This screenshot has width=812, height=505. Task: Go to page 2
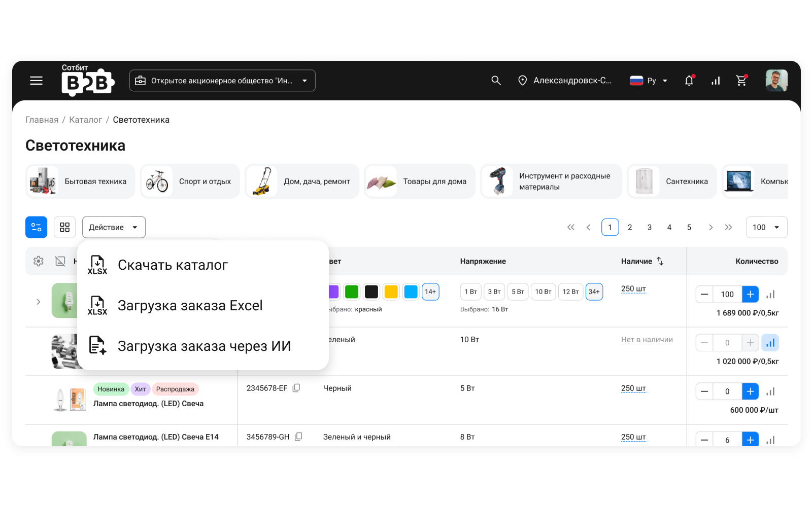tap(630, 227)
